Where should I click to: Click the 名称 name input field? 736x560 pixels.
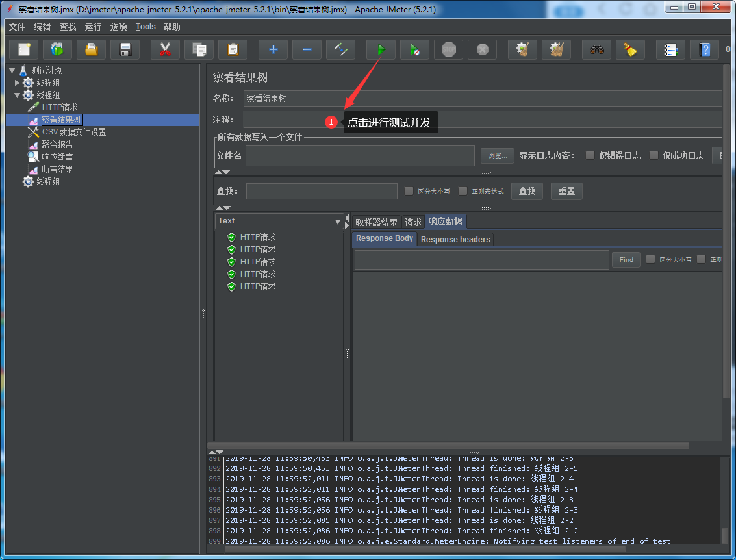[482, 99]
